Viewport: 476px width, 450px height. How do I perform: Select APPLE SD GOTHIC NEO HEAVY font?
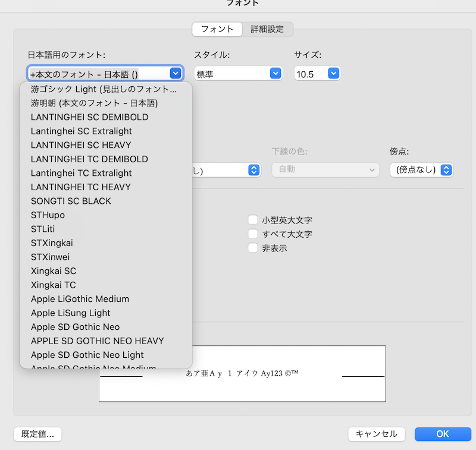pyautogui.click(x=106, y=341)
